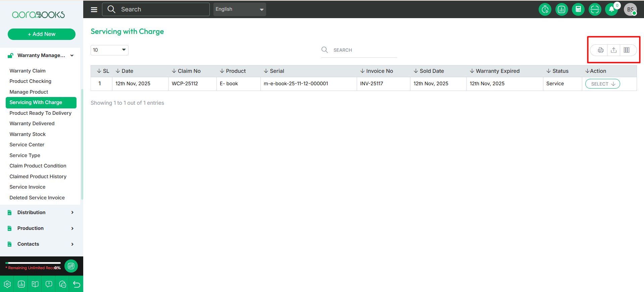
Task: Open Warranty Claim in sidebar
Action: pos(28,71)
